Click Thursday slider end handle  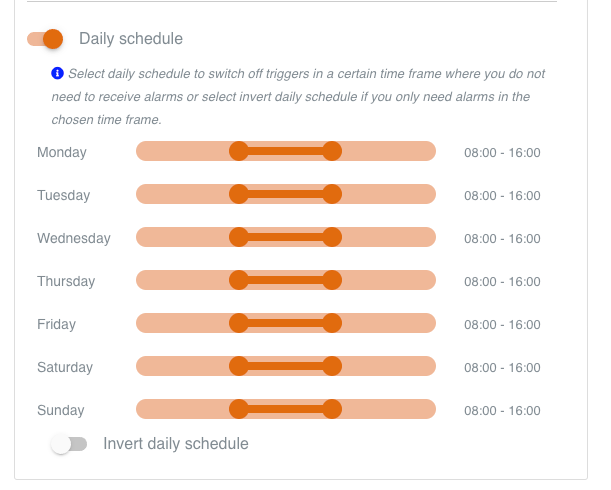tap(332, 280)
